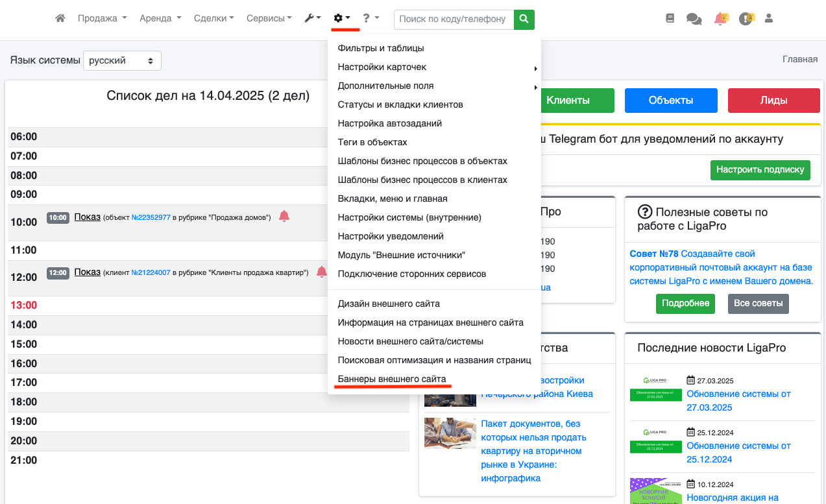Viewport: 826px width, 504px height.
Task: Open the chat messages icon
Action: [694, 19]
